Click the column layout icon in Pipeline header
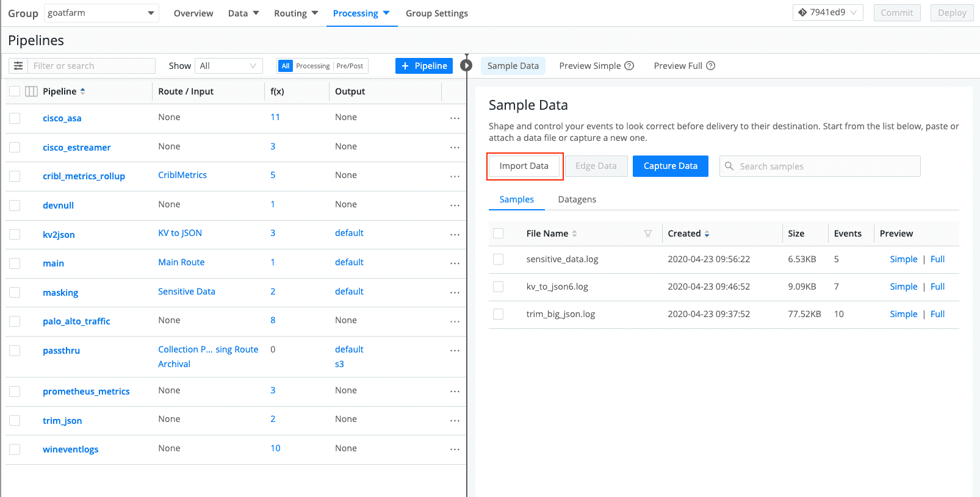This screenshot has width=980, height=497. [x=31, y=91]
